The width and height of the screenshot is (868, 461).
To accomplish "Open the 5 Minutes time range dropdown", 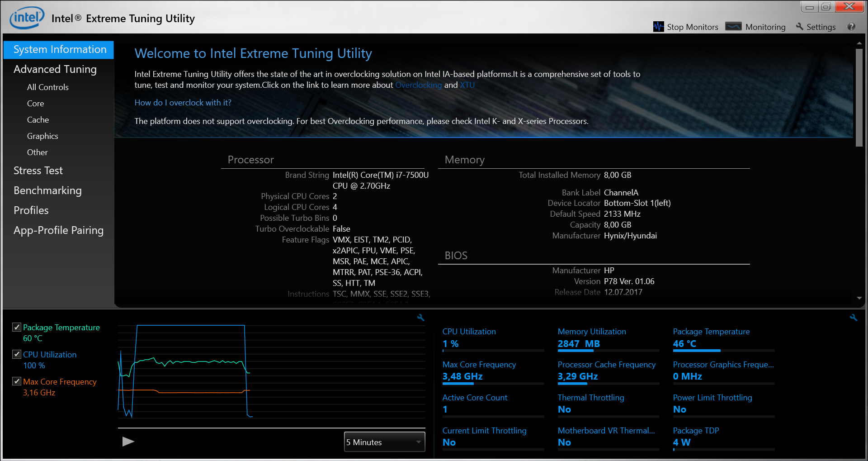I will (384, 442).
